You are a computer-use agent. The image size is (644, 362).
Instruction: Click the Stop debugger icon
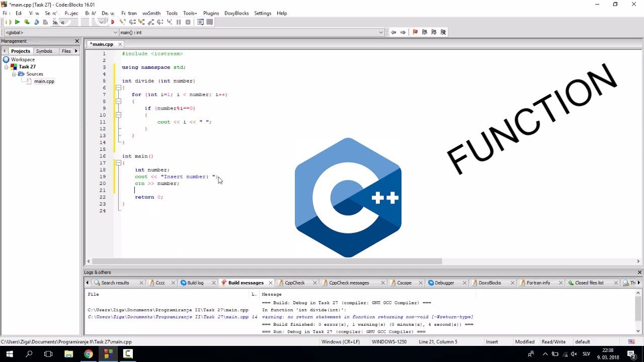[x=188, y=22]
